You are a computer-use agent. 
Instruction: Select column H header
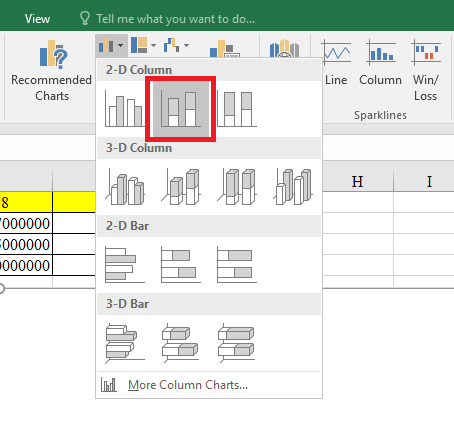click(x=357, y=182)
